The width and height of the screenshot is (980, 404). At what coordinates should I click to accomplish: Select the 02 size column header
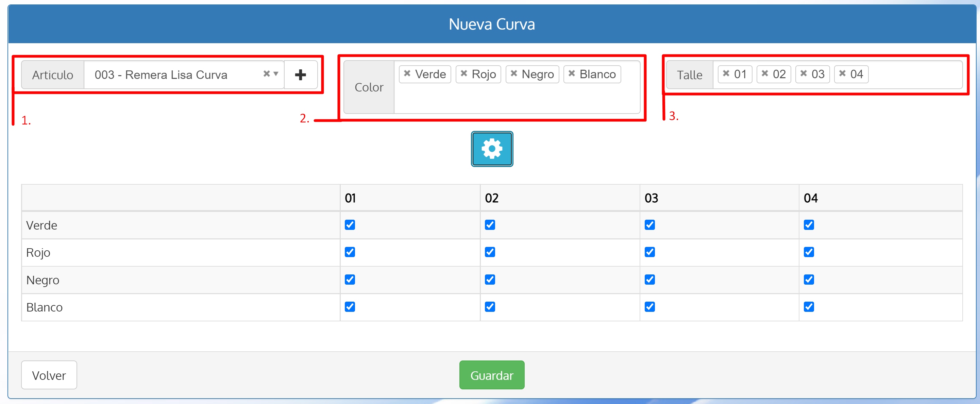pyautogui.click(x=491, y=198)
